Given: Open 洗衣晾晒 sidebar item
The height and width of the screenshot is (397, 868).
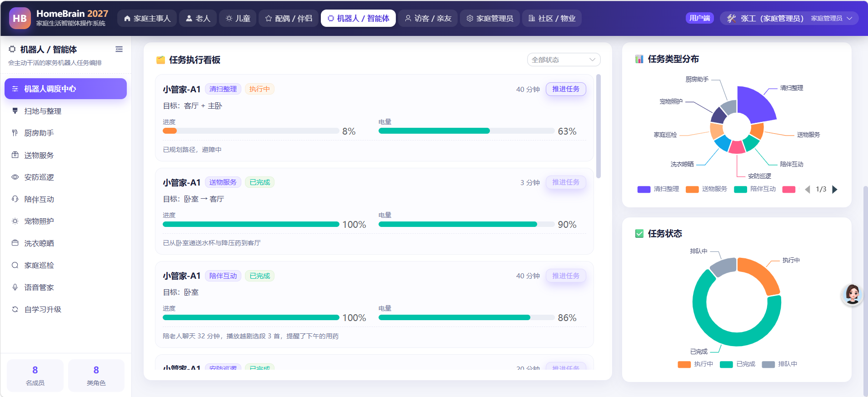Looking at the screenshot, I should 65,243.
